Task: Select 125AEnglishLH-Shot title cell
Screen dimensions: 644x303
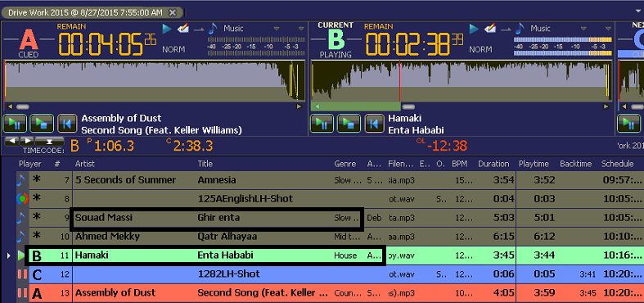Action: [245, 199]
